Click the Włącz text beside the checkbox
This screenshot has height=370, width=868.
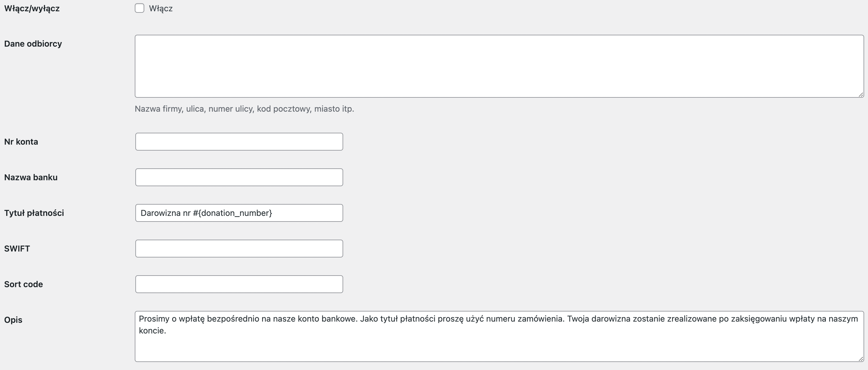(x=161, y=8)
